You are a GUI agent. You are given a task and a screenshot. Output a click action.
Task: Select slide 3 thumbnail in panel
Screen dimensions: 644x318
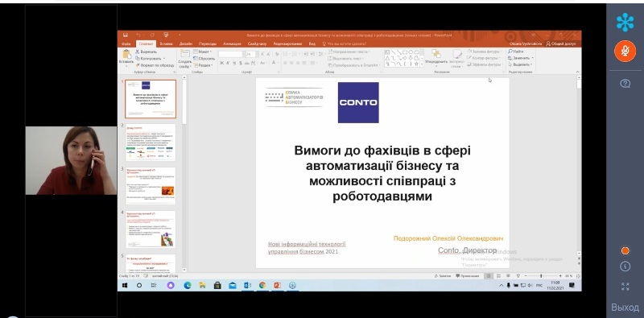[151, 186]
